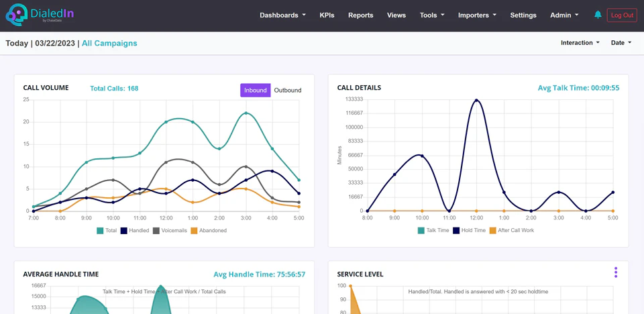The width and height of the screenshot is (644, 314).
Task: Toggle the Total series legend swatch
Action: click(100, 231)
